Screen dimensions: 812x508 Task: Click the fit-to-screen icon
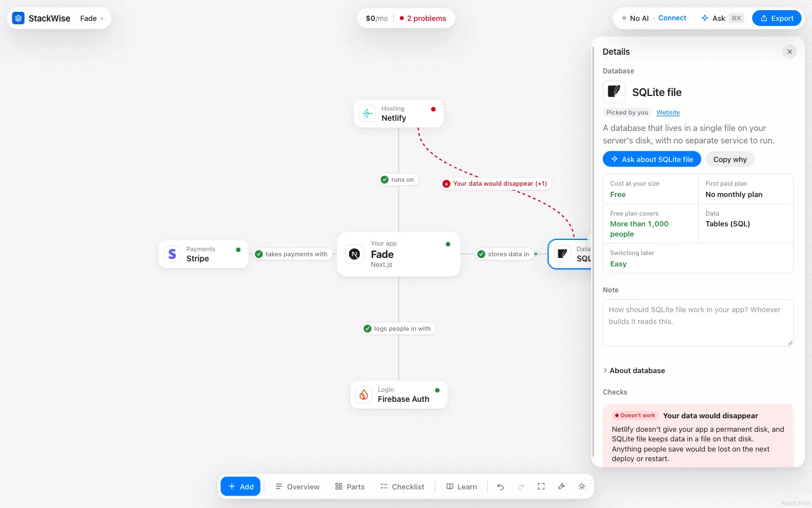point(541,487)
